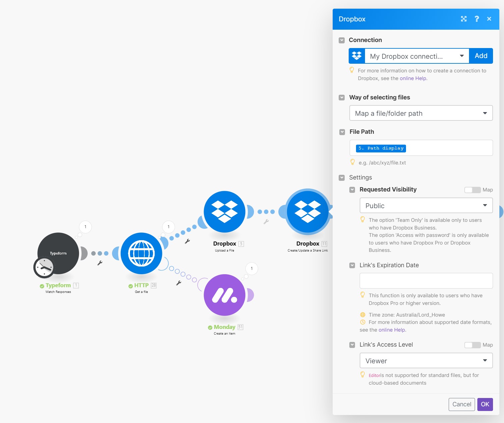Select the '5. Path display' mapped tag
Viewport: 504px width, 423px height.
click(x=381, y=148)
